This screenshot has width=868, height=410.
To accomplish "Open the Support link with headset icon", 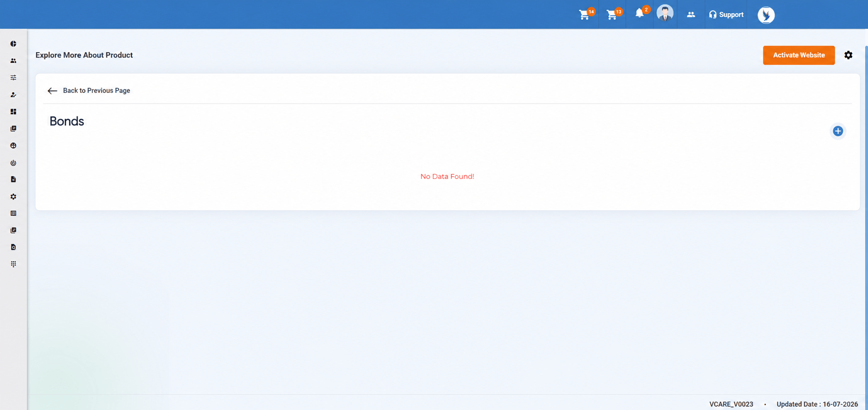I will point(726,15).
